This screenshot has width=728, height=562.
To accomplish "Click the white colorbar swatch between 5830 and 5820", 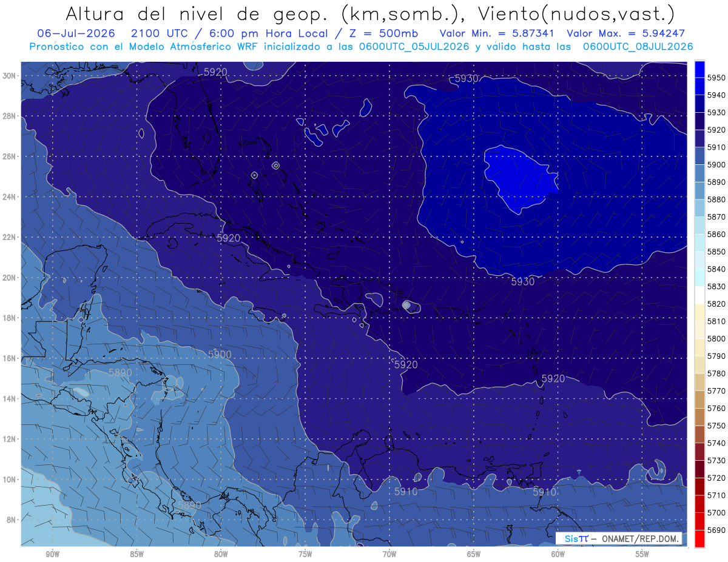I will (x=699, y=295).
